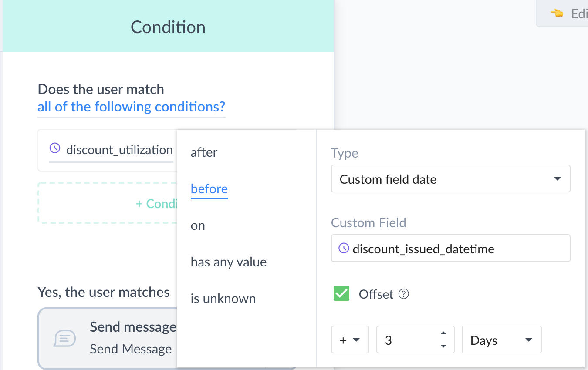This screenshot has height=370, width=588.
Task: Increase the offset number with up arrow
Action: point(443,333)
